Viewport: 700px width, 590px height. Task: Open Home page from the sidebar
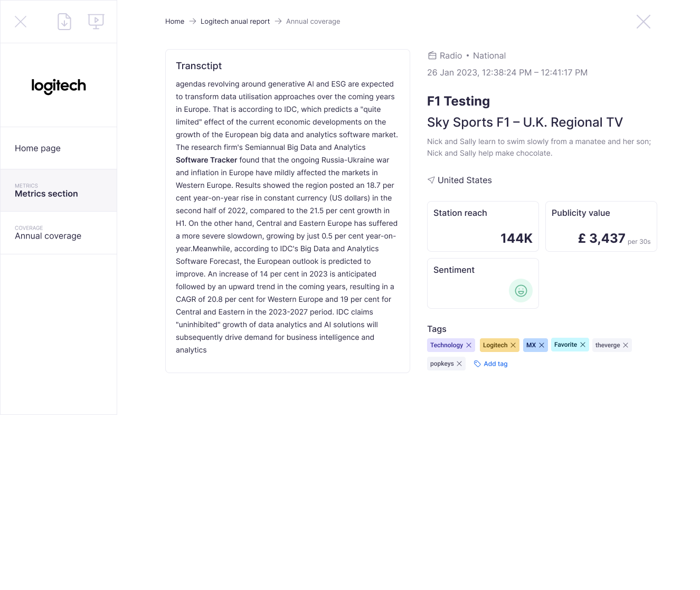coord(37,148)
